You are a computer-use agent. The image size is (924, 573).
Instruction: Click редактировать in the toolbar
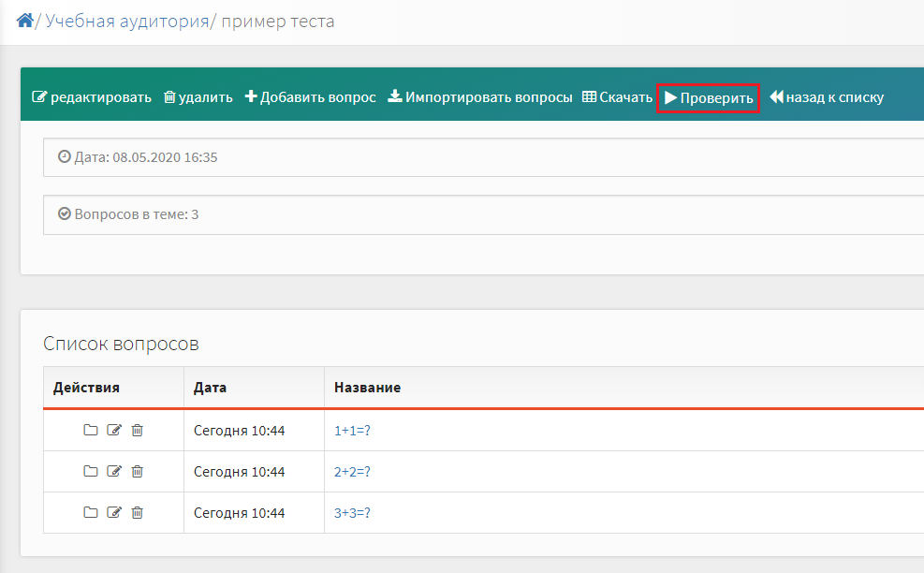coord(92,97)
